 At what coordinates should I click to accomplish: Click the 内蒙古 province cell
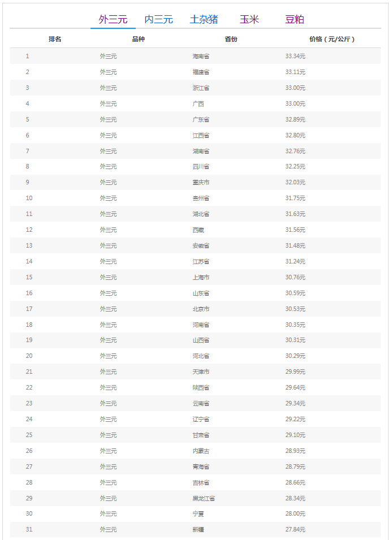click(x=201, y=451)
